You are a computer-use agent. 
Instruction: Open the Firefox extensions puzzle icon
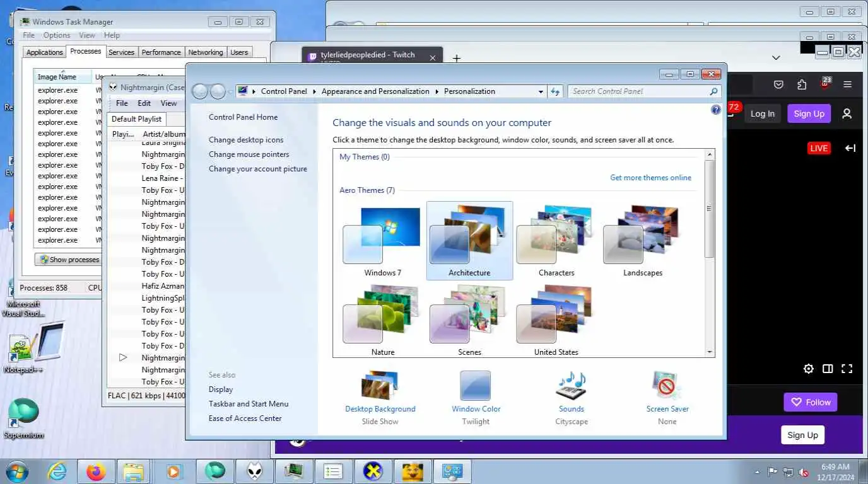(x=802, y=84)
